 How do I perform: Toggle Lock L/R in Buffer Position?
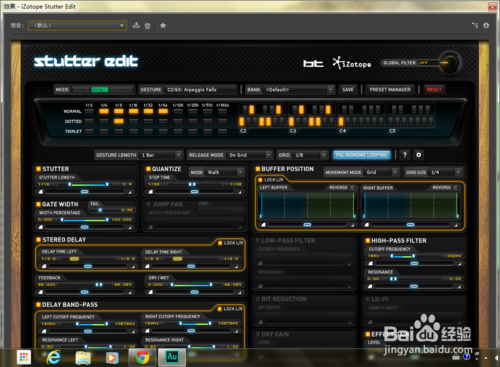pyautogui.click(x=260, y=180)
